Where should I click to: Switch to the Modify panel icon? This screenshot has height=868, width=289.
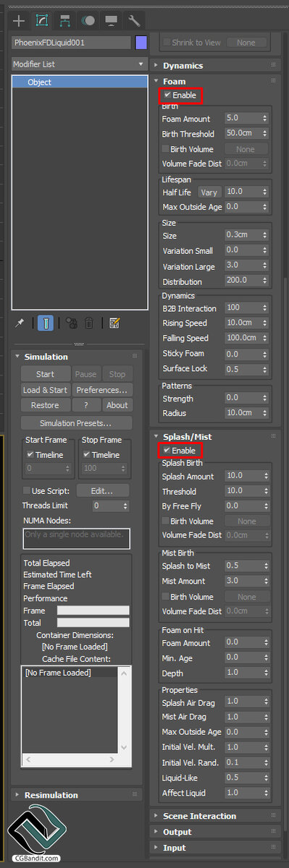coord(42,20)
